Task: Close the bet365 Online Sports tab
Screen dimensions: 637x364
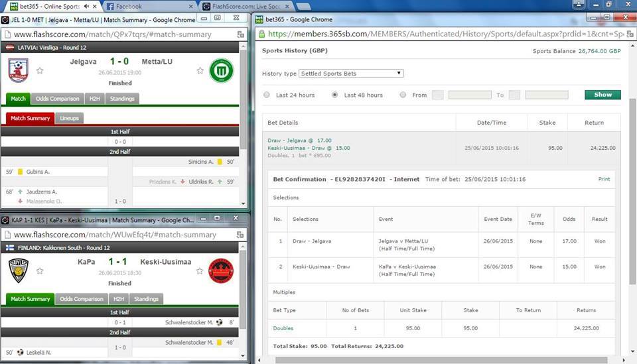Action: [95, 7]
